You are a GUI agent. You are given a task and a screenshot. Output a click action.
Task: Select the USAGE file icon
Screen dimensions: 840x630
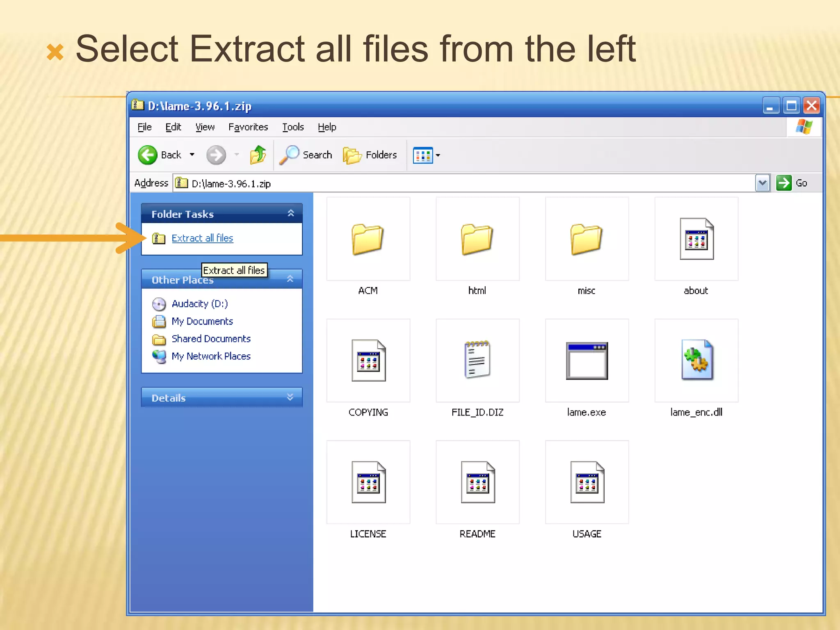click(x=587, y=482)
